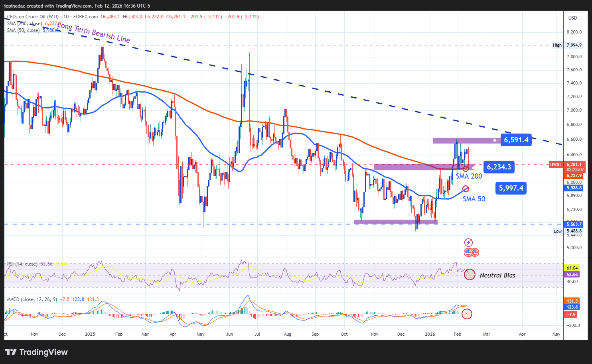This screenshot has width=592, height=364.
Task: Click the Long Term Bearish Line text
Action: 94,33
